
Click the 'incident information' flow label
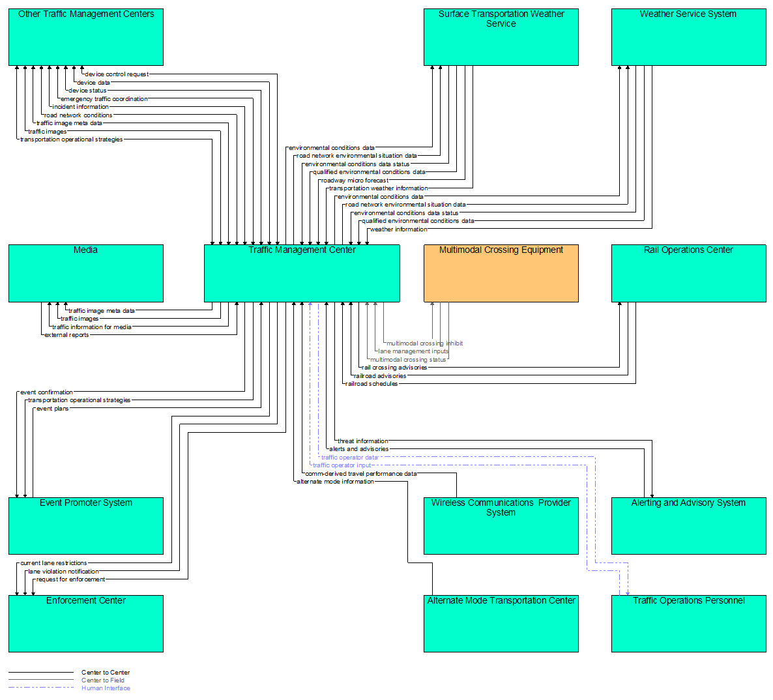pyautogui.click(x=80, y=107)
